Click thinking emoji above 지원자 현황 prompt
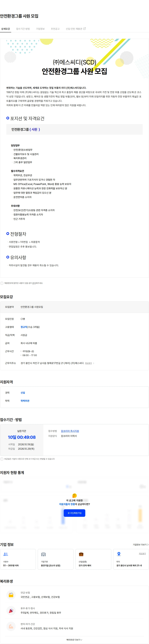The width and height of the screenshot is (149, 644). (x=74, y=495)
